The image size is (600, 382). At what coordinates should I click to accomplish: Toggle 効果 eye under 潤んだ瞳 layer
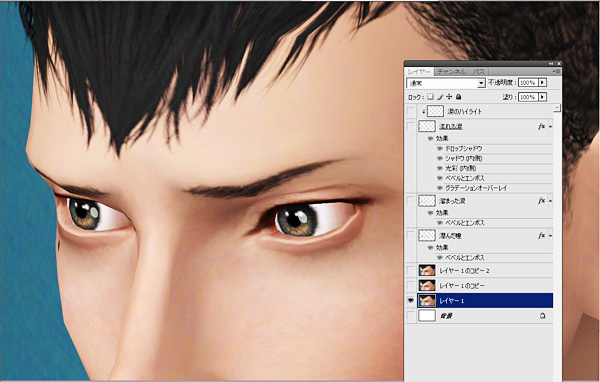point(430,248)
